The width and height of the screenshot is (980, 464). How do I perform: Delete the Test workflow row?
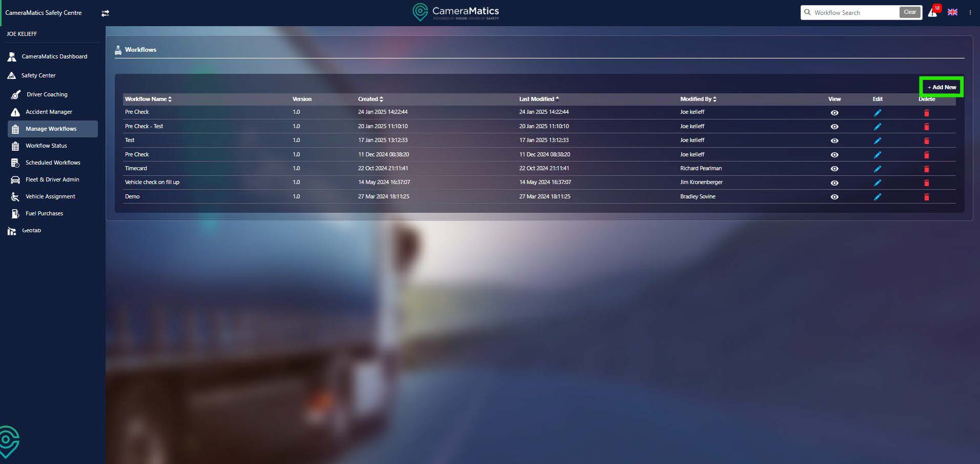(x=926, y=140)
